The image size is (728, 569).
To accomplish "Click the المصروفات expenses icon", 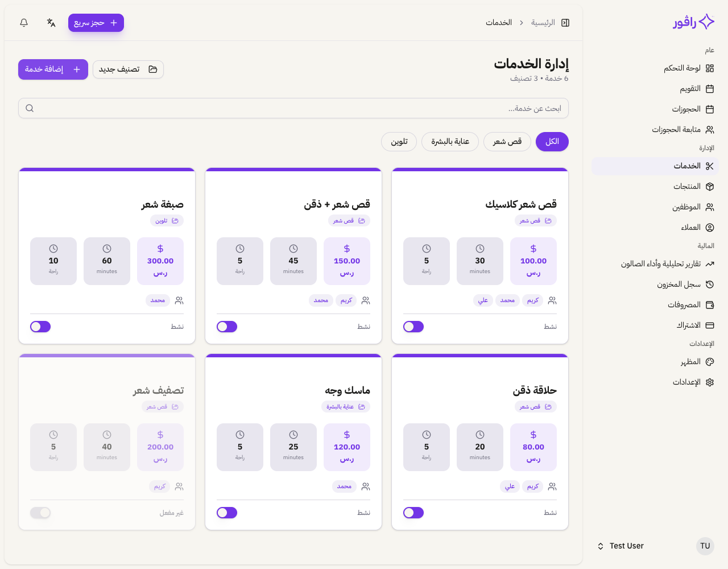I will coord(710,304).
